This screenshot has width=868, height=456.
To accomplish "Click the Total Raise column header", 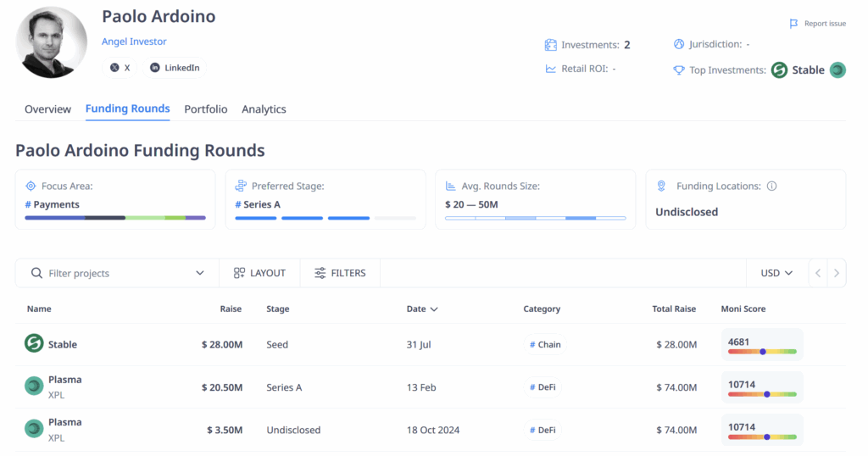I will pos(674,309).
